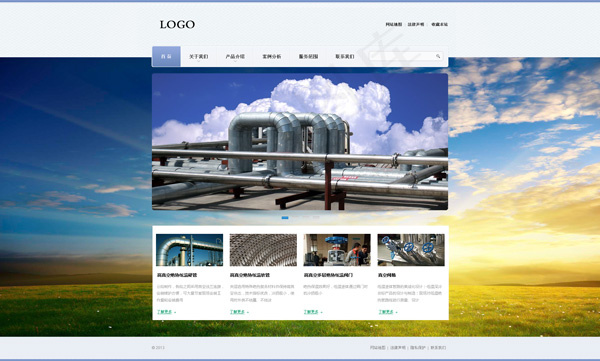The height and width of the screenshot is (361, 600).
Task: Select the active blue slider pagination dot
Action: click(285, 217)
